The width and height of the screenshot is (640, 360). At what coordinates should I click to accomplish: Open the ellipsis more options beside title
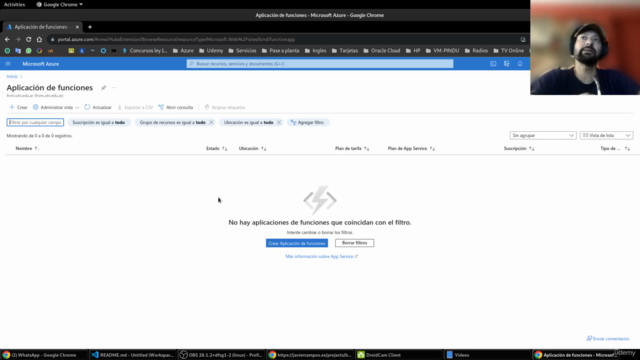[x=114, y=88]
